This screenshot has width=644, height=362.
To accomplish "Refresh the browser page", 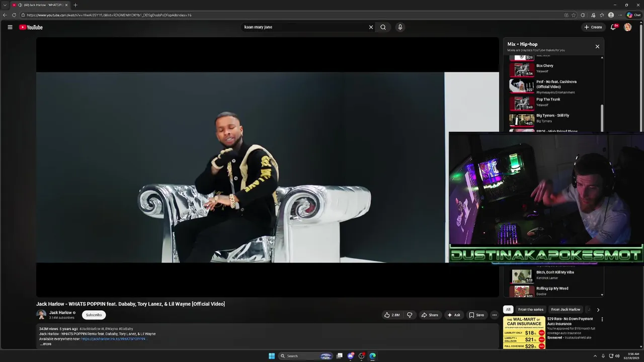I will (x=14, y=15).
